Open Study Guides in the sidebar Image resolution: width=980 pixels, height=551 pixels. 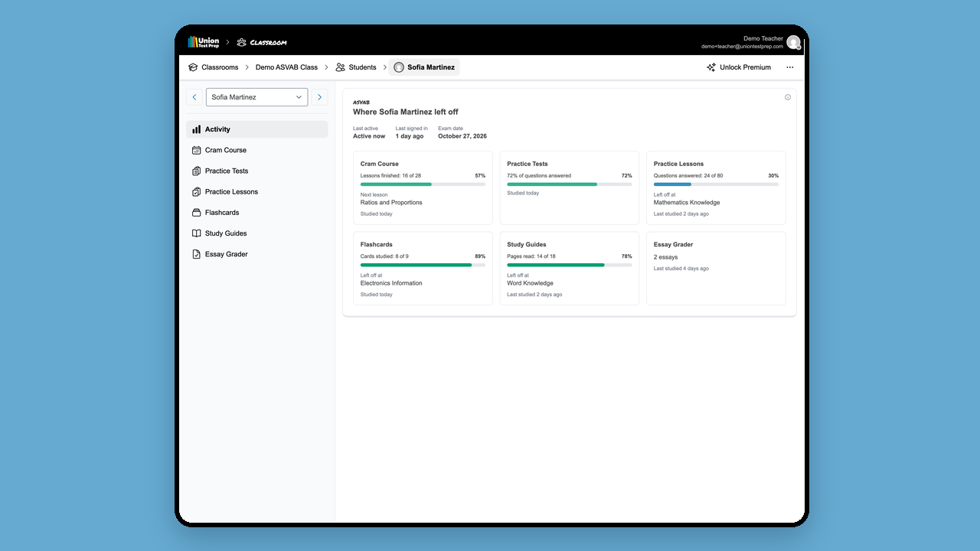256,233
